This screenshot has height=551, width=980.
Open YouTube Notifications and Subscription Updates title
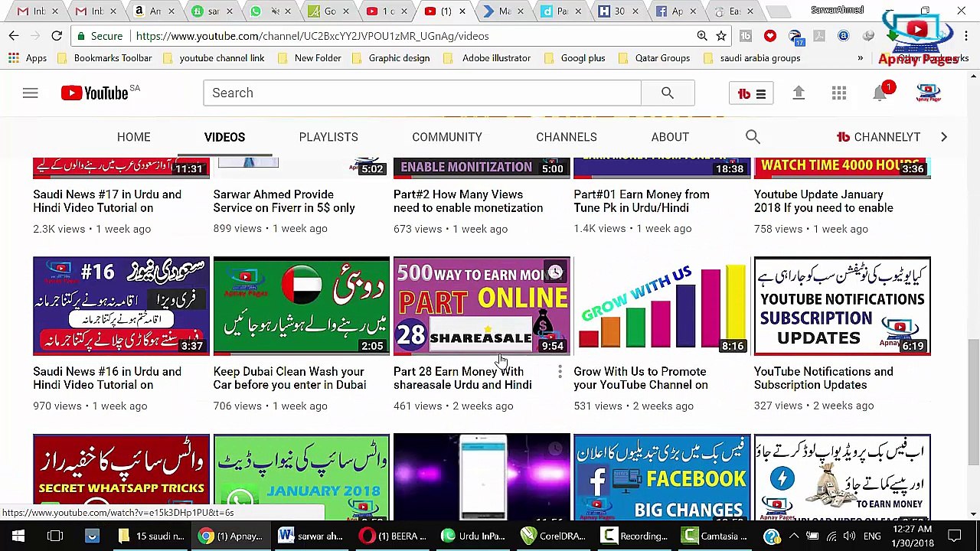823,378
